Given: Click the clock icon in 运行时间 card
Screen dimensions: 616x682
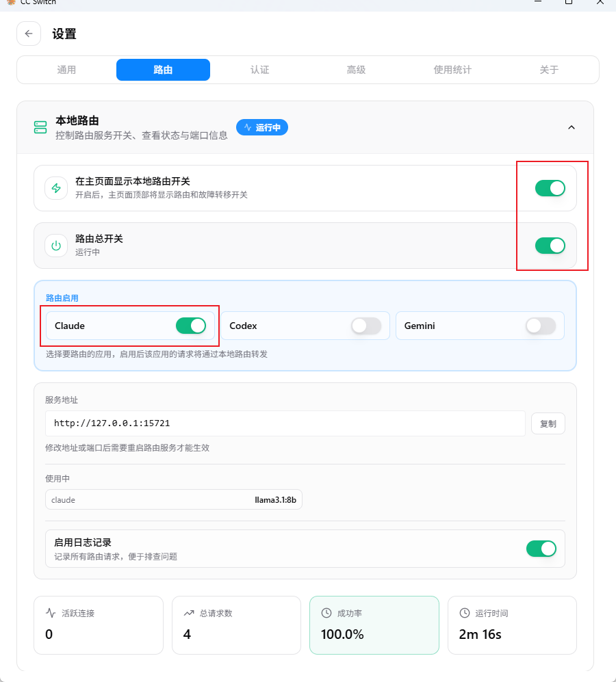Looking at the screenshot, I should pos(465,613).
